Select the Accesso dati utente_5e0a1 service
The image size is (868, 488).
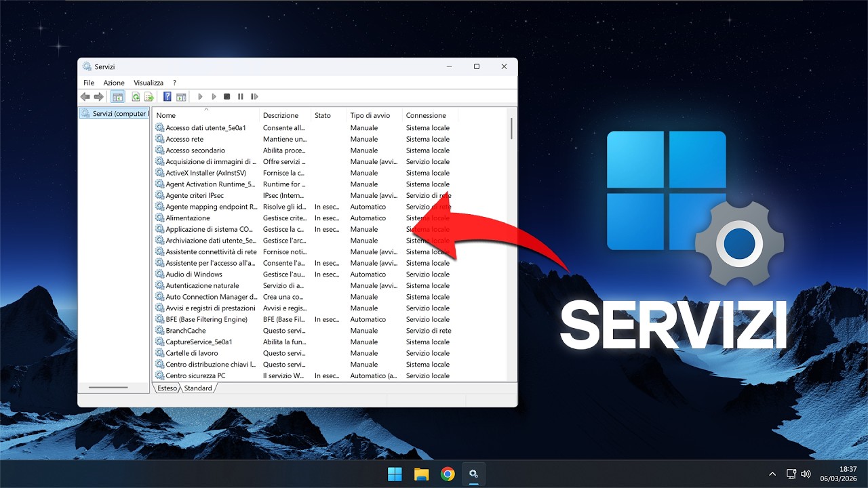[x=205, y=128]
